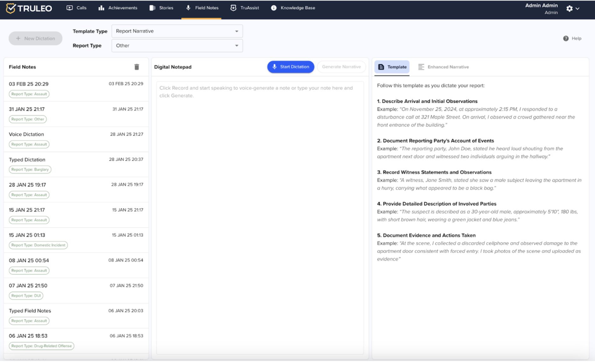Click the Start Dictation button
This screenshot has height=364, width=595.
290,67
